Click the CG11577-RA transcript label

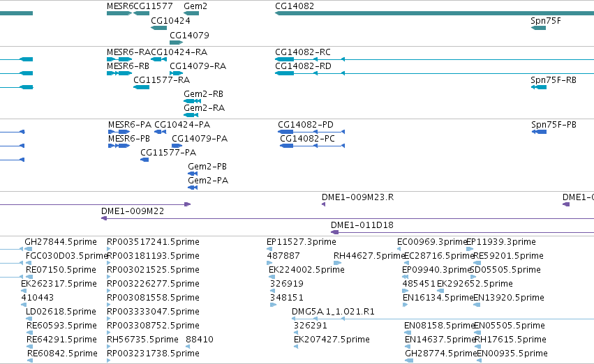(161, 79)
